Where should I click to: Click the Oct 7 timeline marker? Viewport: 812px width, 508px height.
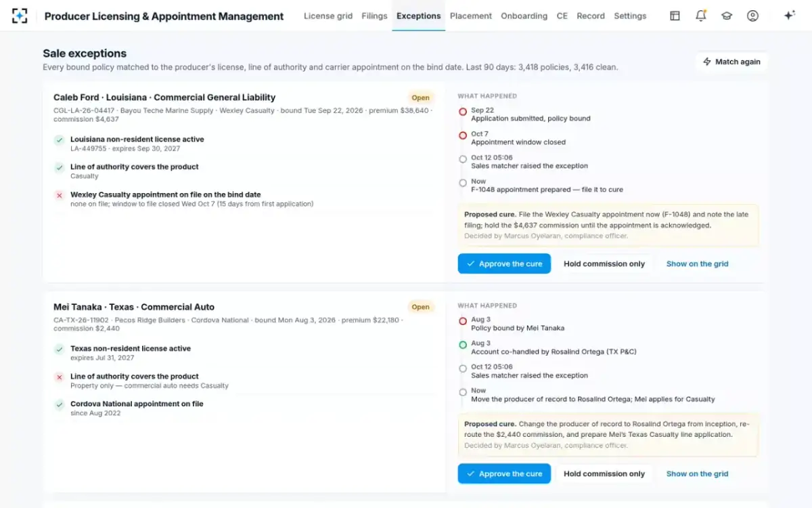(x=463, y=135)
